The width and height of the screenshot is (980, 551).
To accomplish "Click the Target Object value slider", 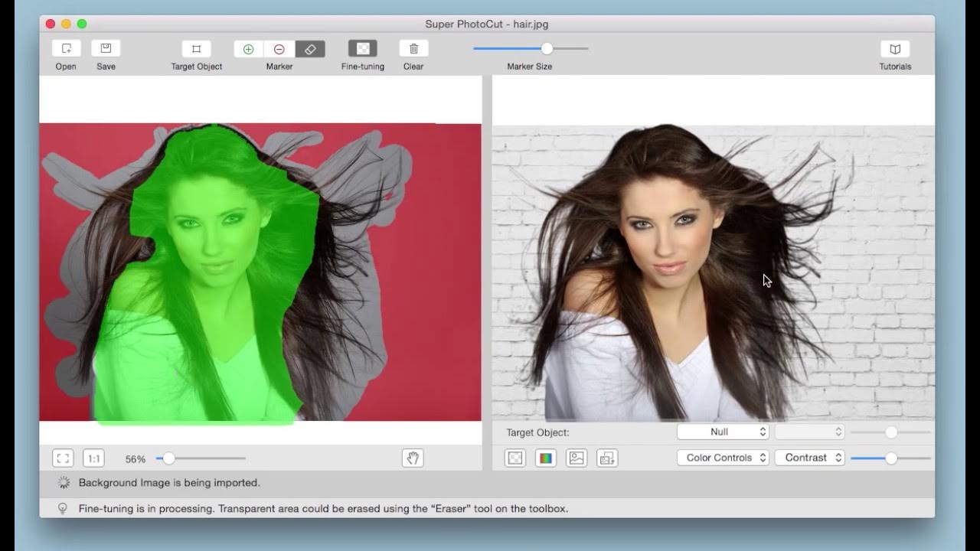I will pos(891,432).
